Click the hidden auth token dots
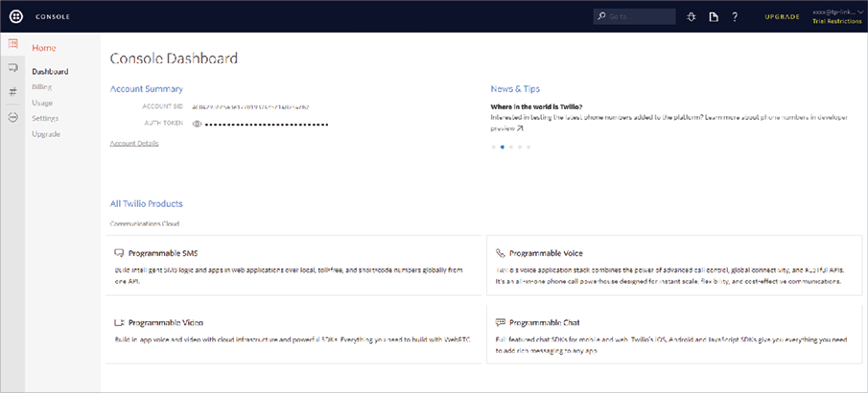 point(267,125)
